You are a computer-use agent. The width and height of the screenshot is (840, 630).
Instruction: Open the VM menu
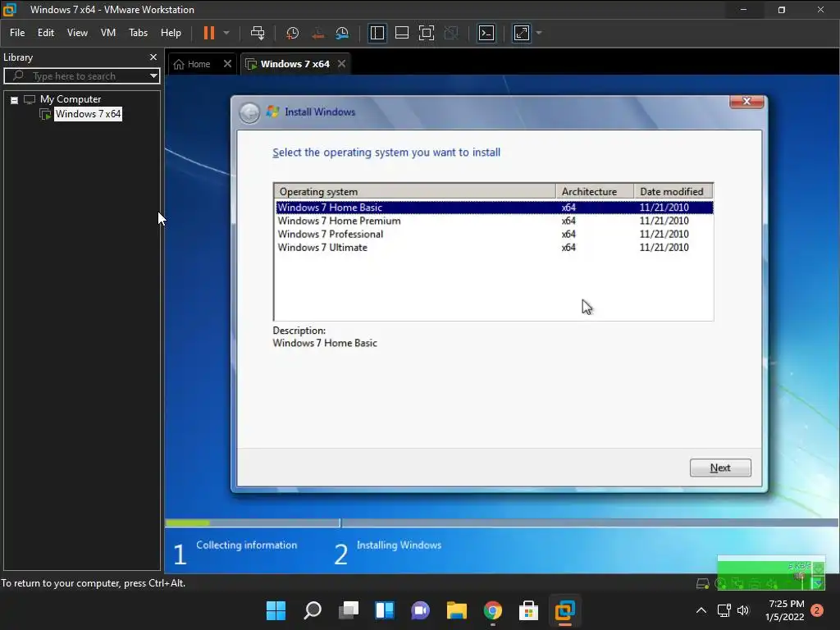pos(108,33)
